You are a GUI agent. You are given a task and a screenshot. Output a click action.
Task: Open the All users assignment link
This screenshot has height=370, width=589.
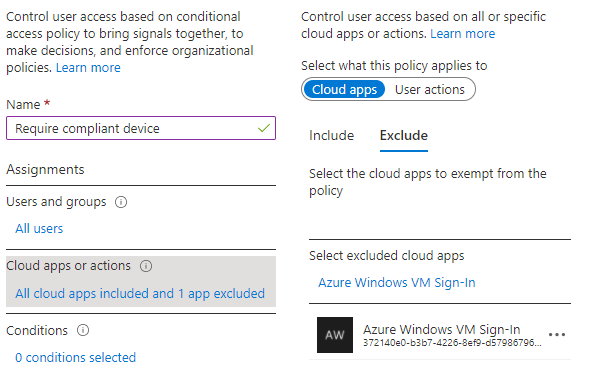(x=39, y=229)
